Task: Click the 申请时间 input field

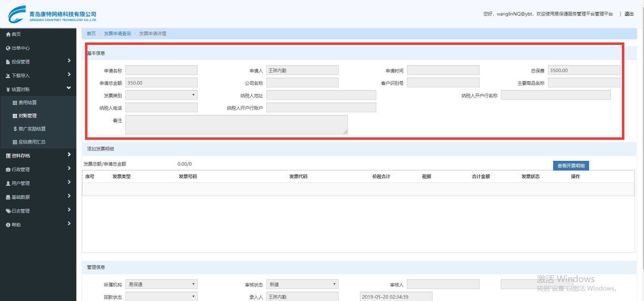Action: [x=443, y=70]
